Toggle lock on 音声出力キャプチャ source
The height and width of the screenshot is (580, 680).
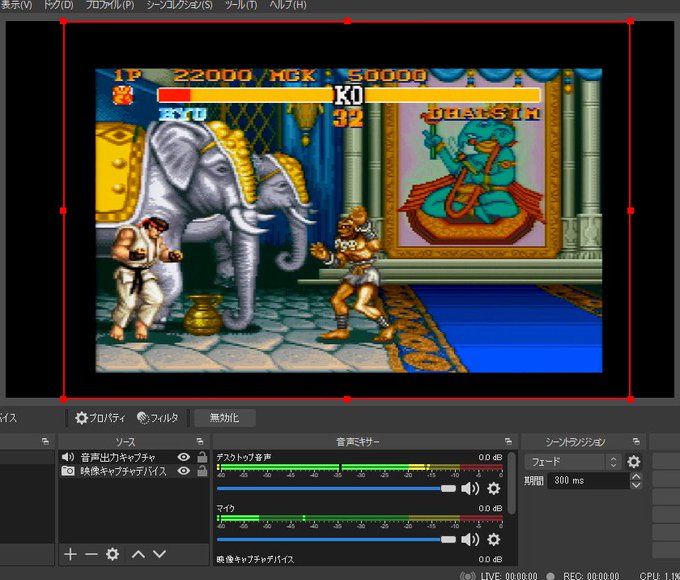(202, 457)
